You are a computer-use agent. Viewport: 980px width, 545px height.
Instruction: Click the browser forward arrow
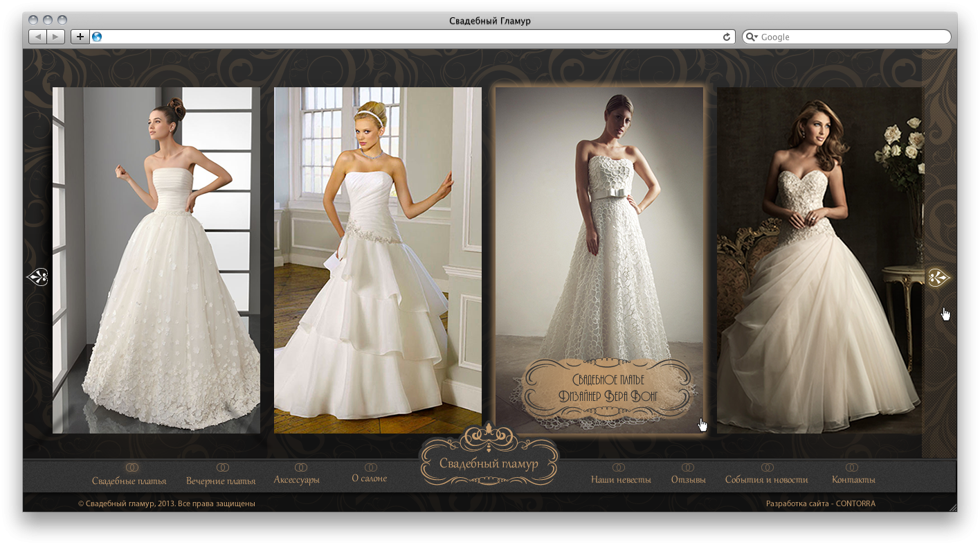coord(56,37)
